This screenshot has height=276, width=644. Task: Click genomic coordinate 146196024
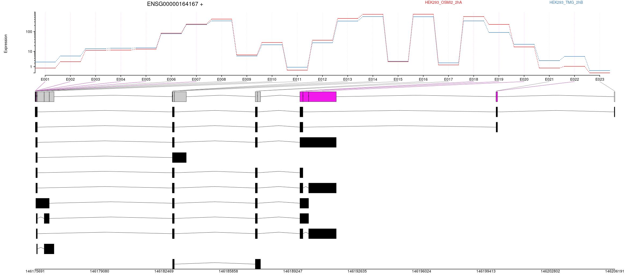coord(422,271)
